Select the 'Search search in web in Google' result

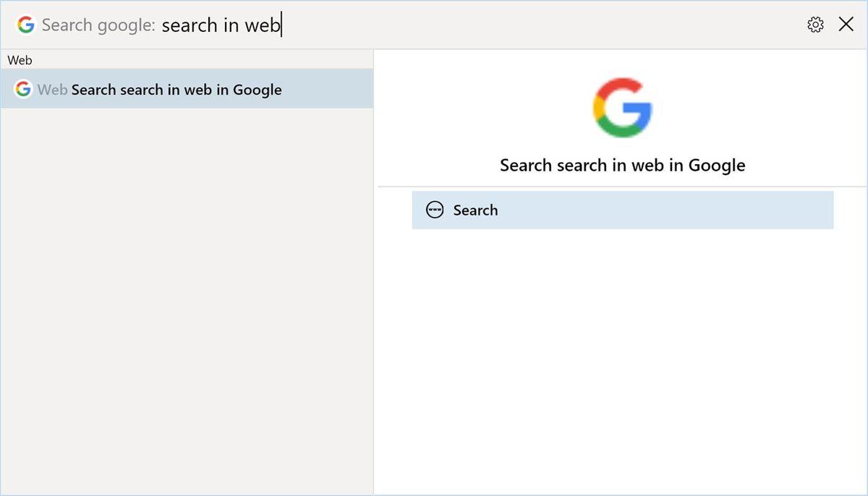(187, 89)
